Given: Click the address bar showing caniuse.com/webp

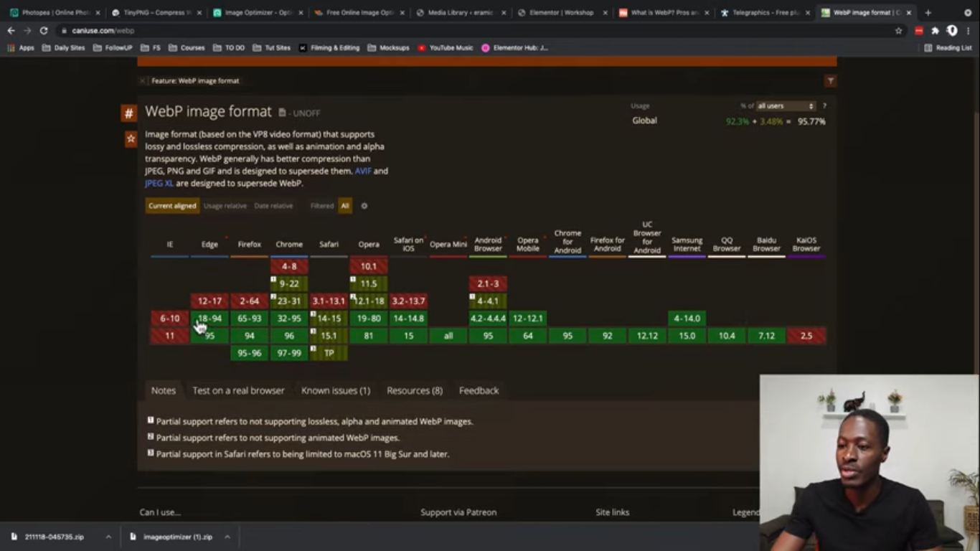Looking at the screenshot, I should click(473, 31).
